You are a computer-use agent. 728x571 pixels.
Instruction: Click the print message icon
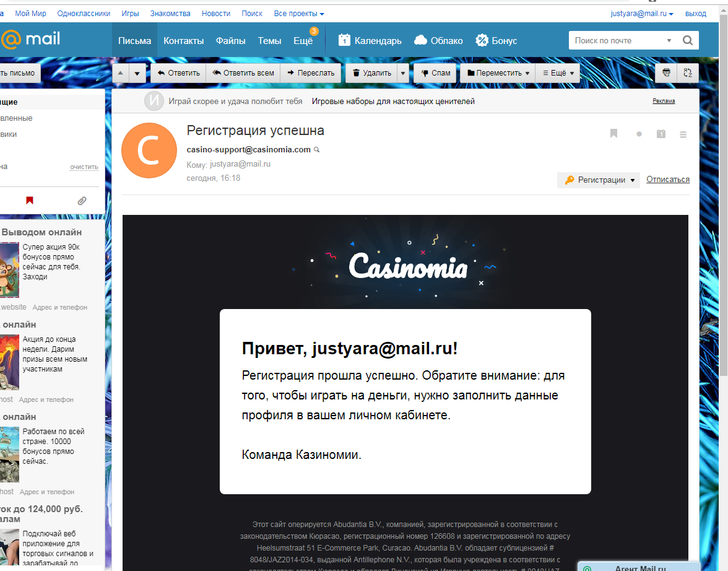click(x=666, y=72)
